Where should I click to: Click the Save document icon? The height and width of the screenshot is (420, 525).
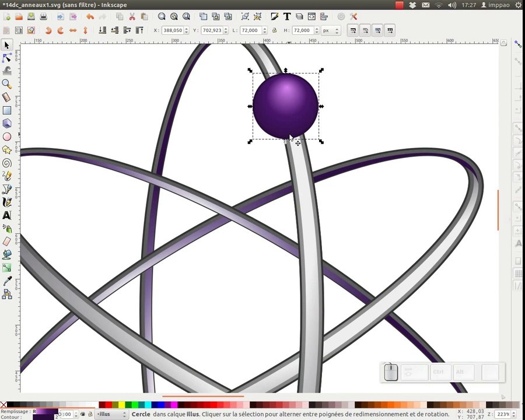tap(31, 16)
